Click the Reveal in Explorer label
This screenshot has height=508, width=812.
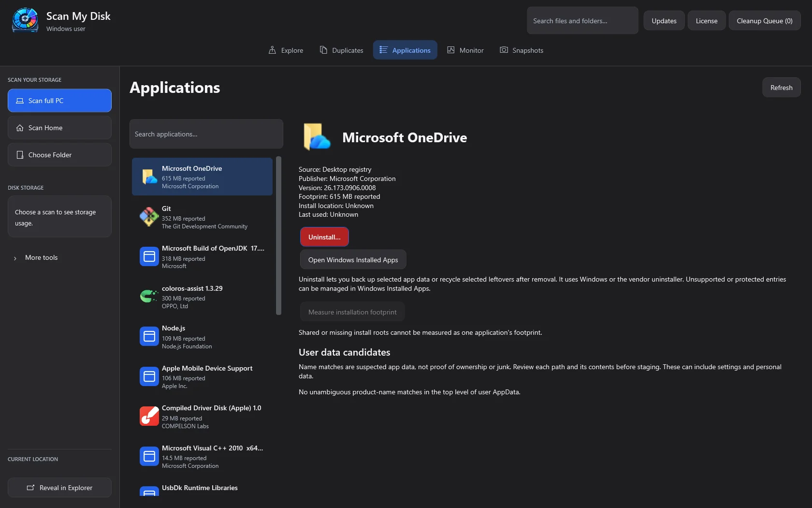coord(66,488)
